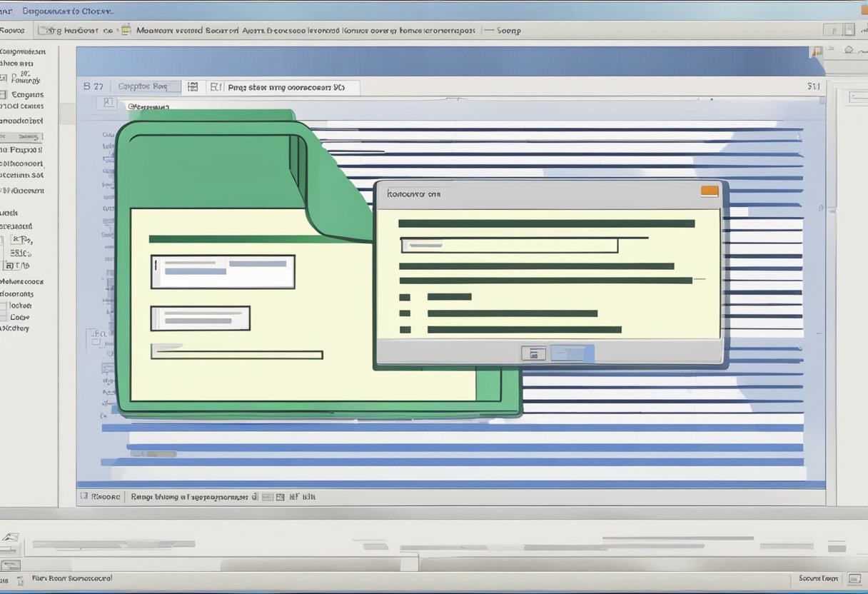Click the input field near the dialog top

[x=509, y=246]
